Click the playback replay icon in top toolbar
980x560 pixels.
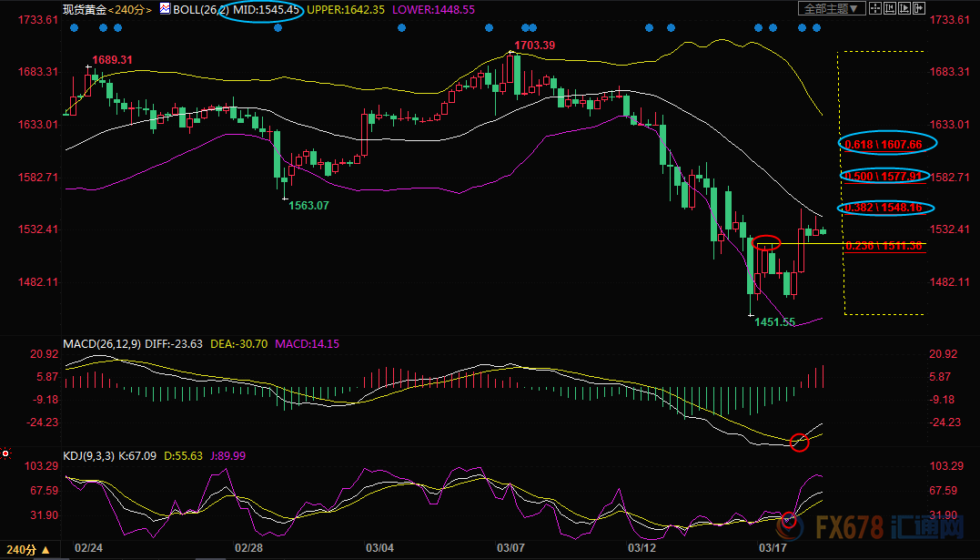tap(904, 8)
